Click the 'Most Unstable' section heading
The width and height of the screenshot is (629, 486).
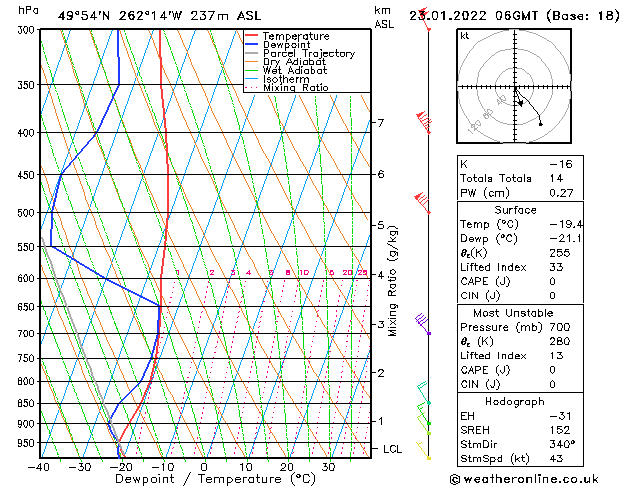513,313
